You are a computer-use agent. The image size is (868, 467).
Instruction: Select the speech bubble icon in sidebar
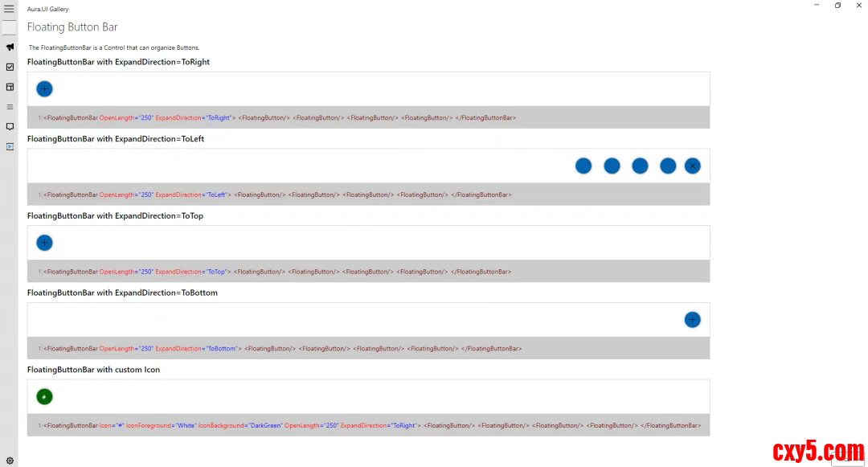click(10, 127)
